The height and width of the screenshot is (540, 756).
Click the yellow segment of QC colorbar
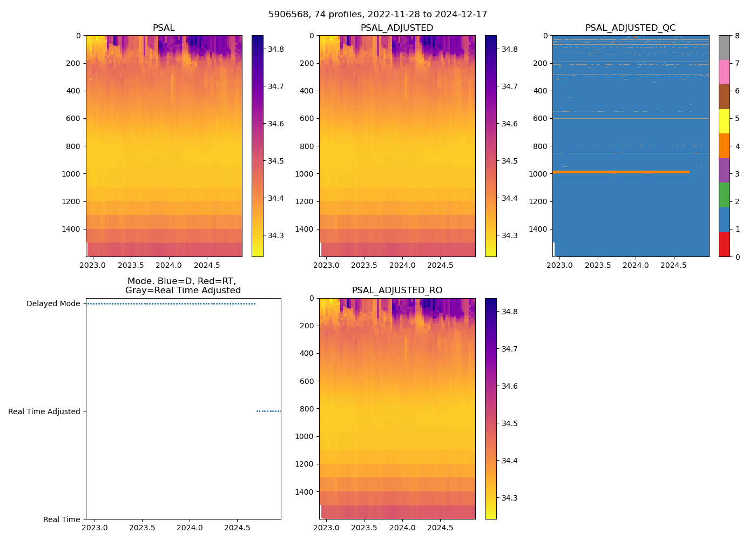pyautogui.click(x=724, y=121)
